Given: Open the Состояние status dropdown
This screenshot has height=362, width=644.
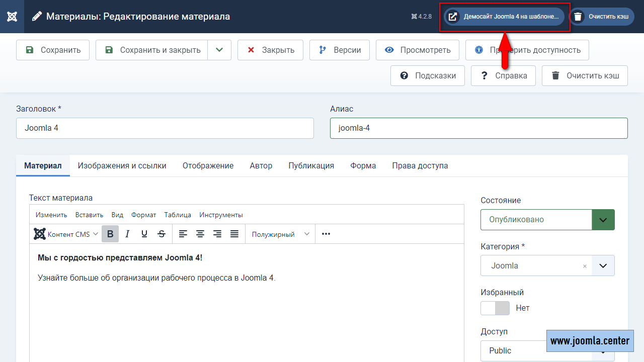Looking at the screenshot, I should click(547, 220).
